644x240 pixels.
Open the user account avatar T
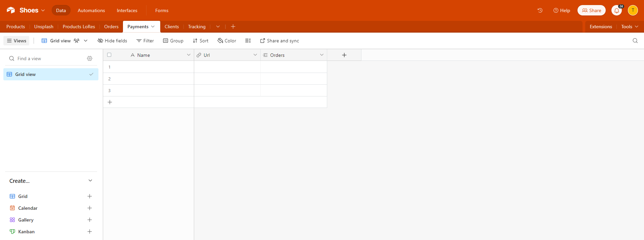[633, 10]
